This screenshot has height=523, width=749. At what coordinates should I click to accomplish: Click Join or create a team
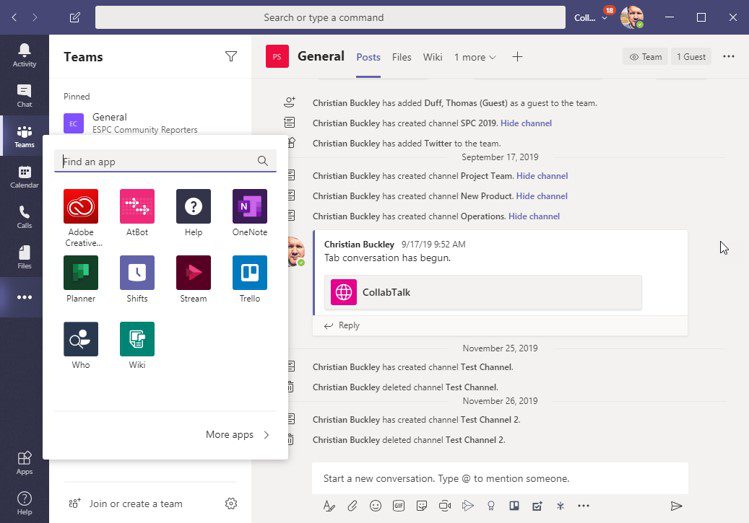[126, 503]
